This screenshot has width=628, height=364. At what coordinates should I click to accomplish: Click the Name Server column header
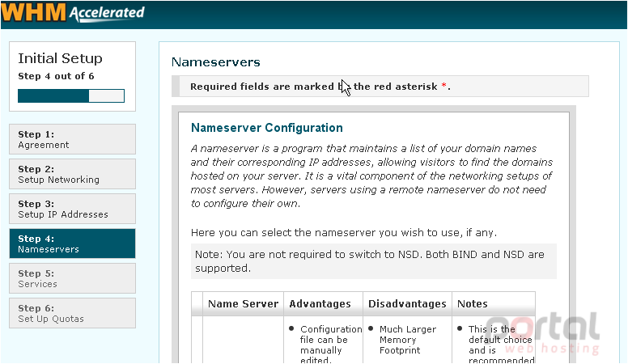(x=243, y=304)
